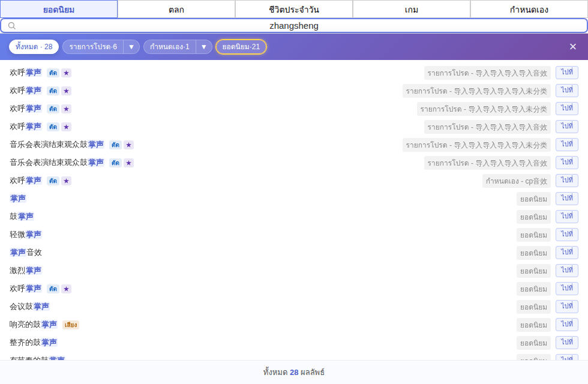
Task: Filter results by ยอดนิยม·21 chip
Action: 241,47
